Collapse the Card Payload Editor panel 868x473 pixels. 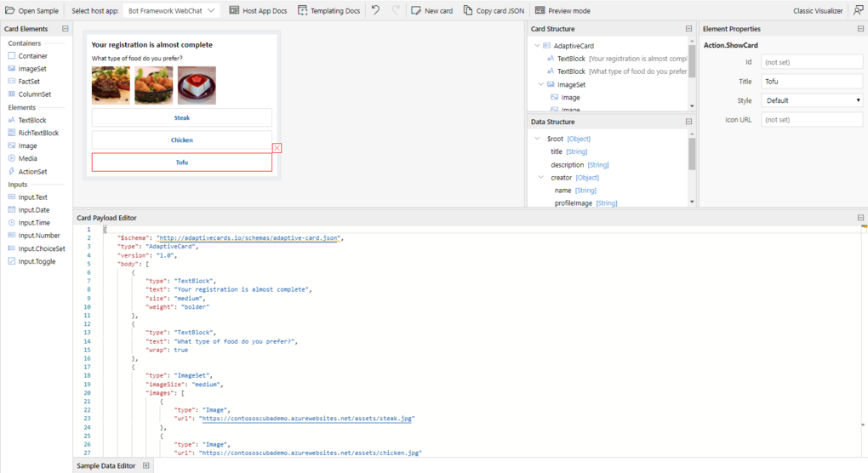point(860,218)
